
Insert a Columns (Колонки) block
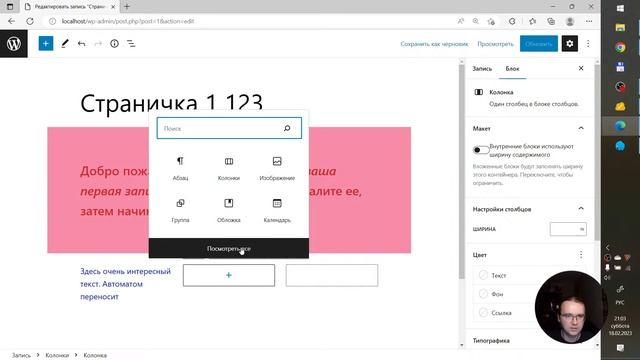coord(229,168)
